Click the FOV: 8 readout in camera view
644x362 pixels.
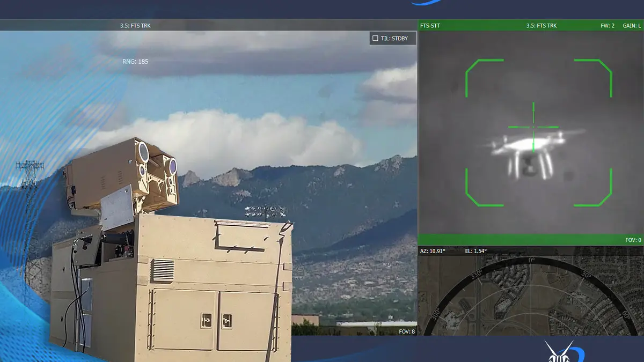(x=407, y=331)
